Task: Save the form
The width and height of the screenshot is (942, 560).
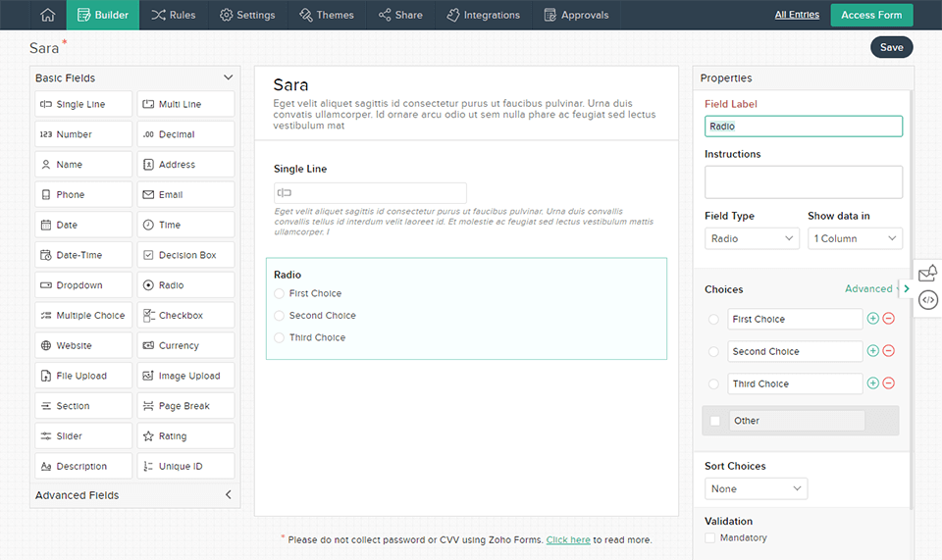Action: 892,47
